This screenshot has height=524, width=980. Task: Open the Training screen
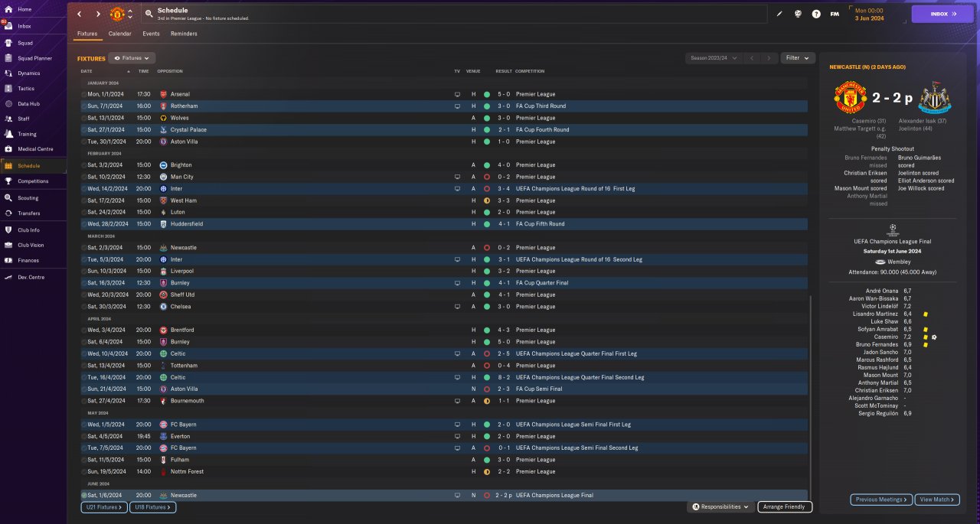tap(27, 134)
